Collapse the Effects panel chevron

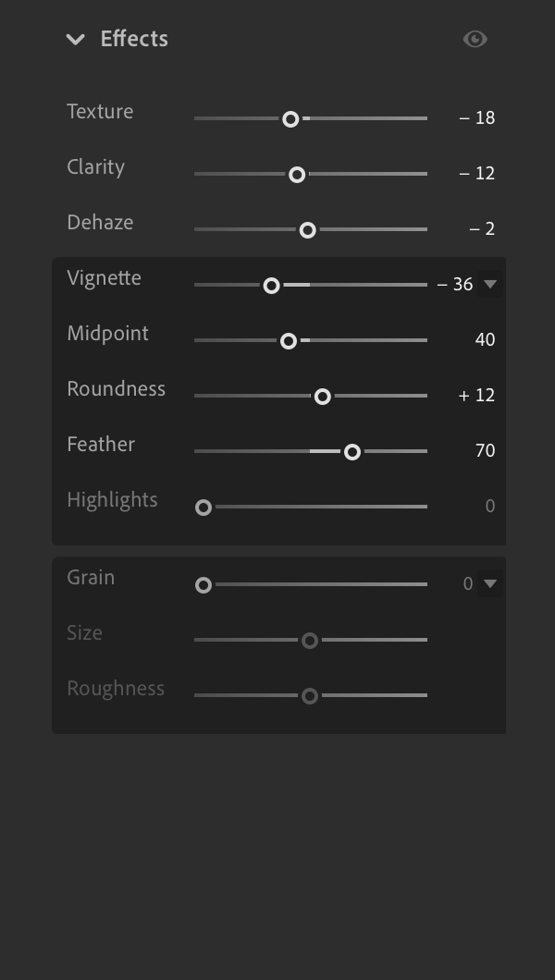click(x=75, y=39)
